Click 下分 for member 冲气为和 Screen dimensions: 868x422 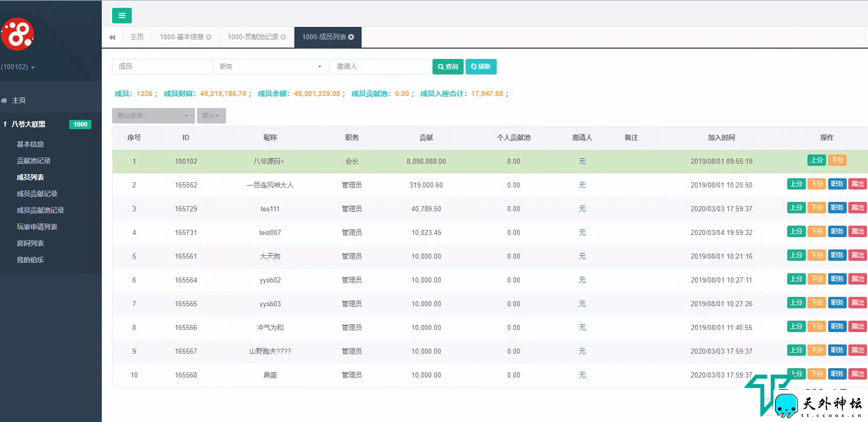click(x=817, y=326)
